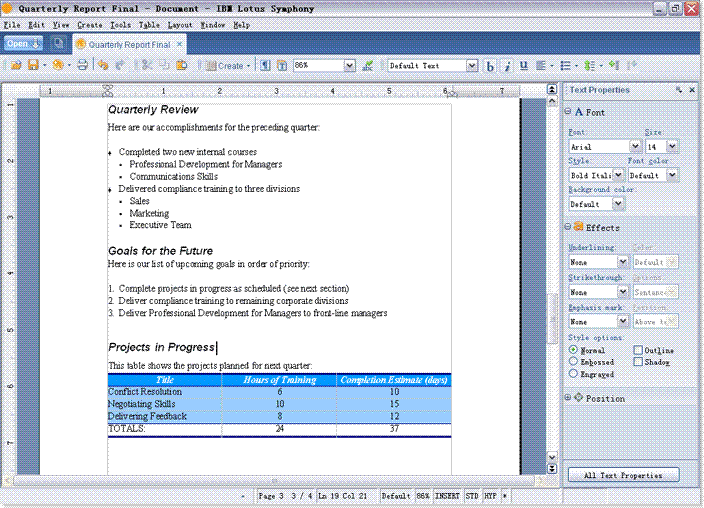Collapse the Effects section

(x=568, y=227)
